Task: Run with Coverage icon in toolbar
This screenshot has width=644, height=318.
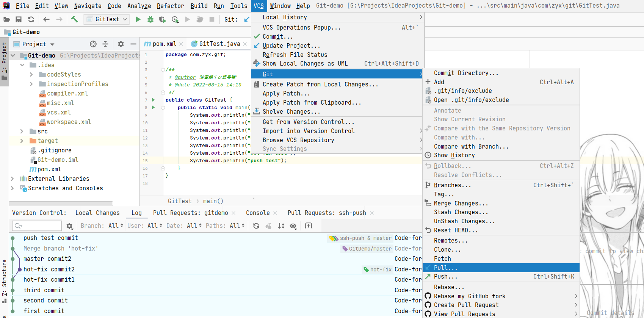Action: tap(163, 19)
